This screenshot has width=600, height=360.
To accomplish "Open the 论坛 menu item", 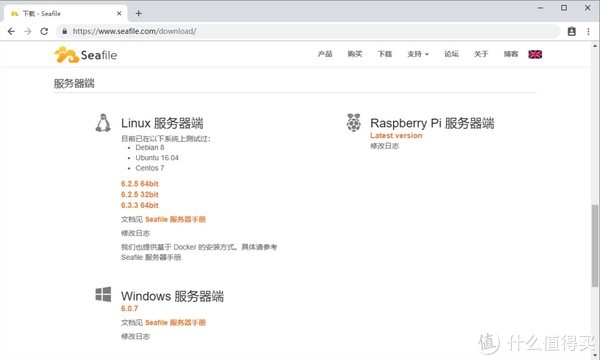I will tap(451, 54).
